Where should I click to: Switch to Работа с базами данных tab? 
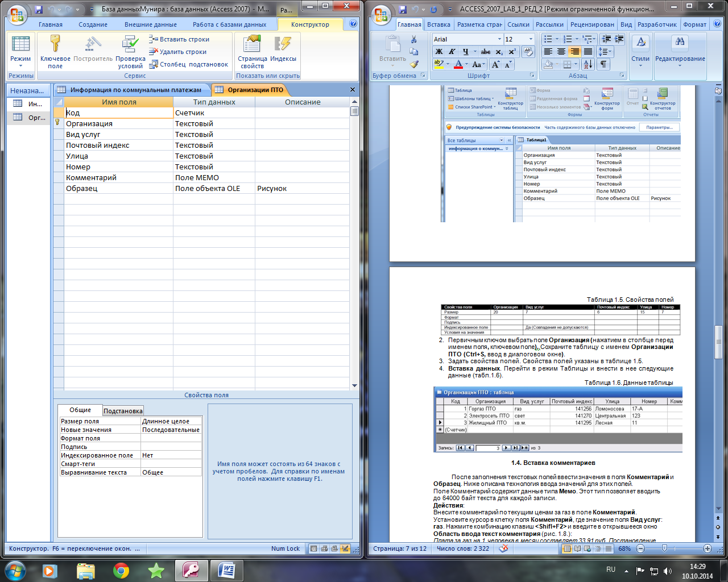[230, 24]
